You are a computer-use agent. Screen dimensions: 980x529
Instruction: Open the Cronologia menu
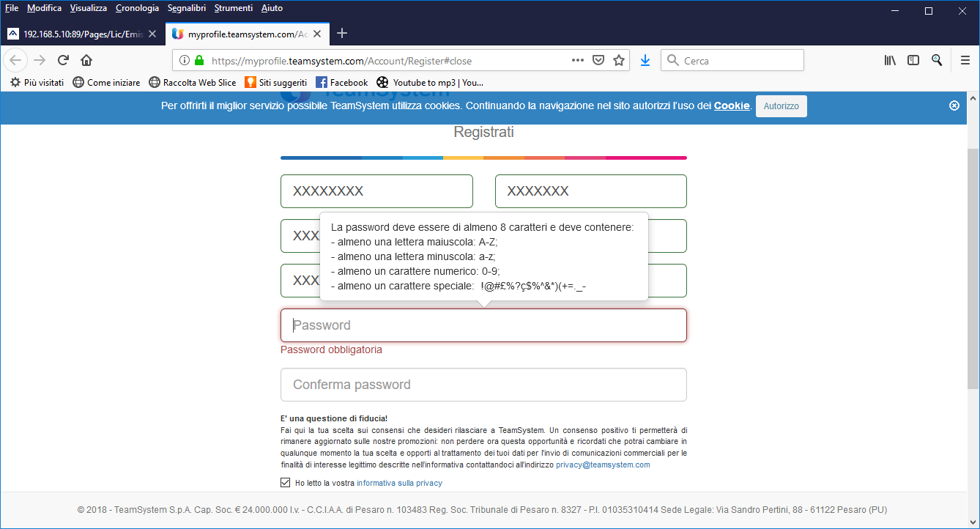click(x=137, y=8)
